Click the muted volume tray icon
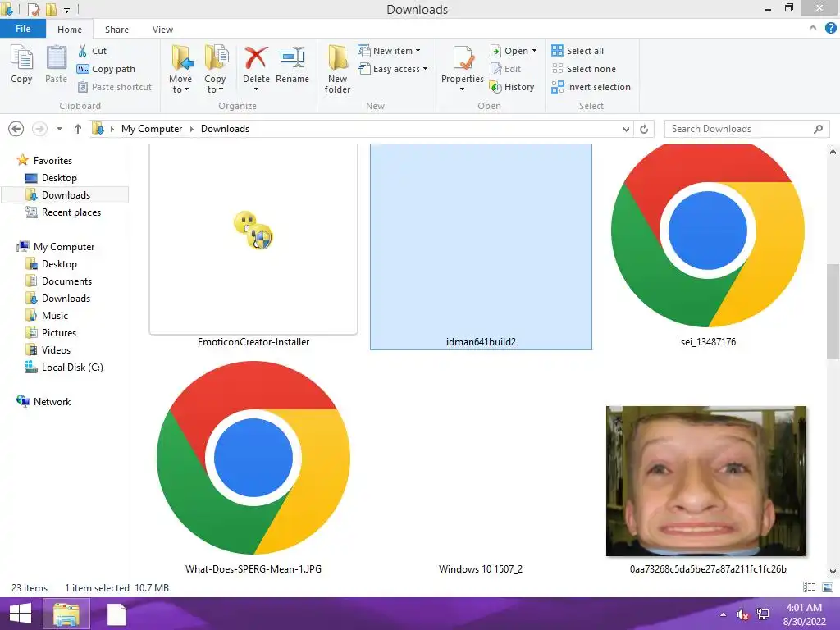 (x=742, y=614)
